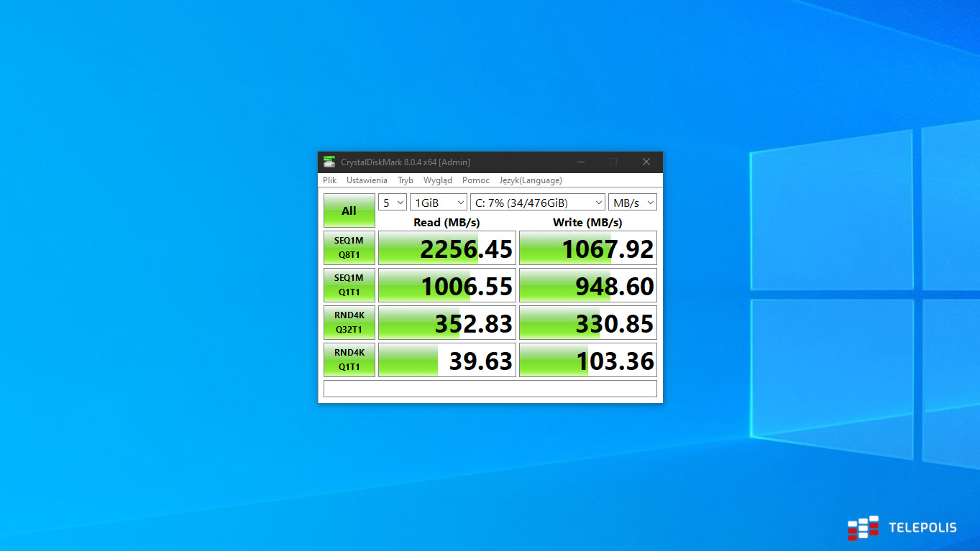Run the SEQ1M Q8T1 test
980x551 pixels.
[x=349, y=248]
